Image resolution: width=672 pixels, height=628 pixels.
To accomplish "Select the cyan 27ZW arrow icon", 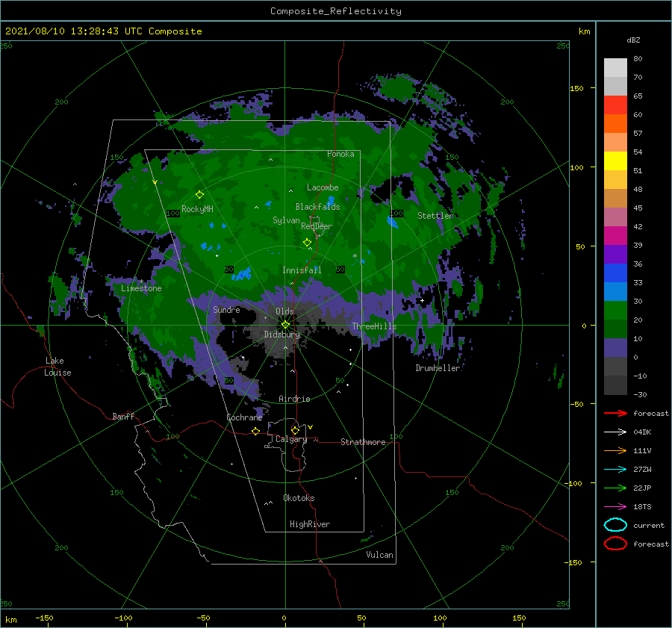I will (x=615, y=470).
